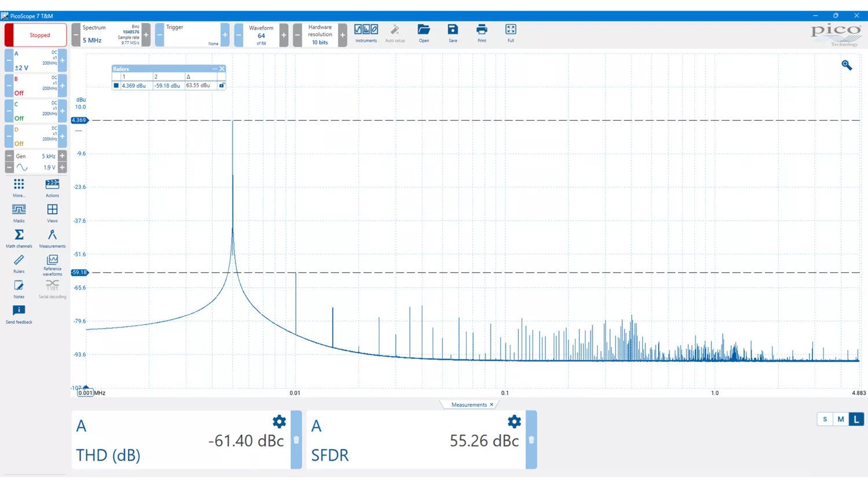Select the S measurement size option

click(x=825, y=419)
